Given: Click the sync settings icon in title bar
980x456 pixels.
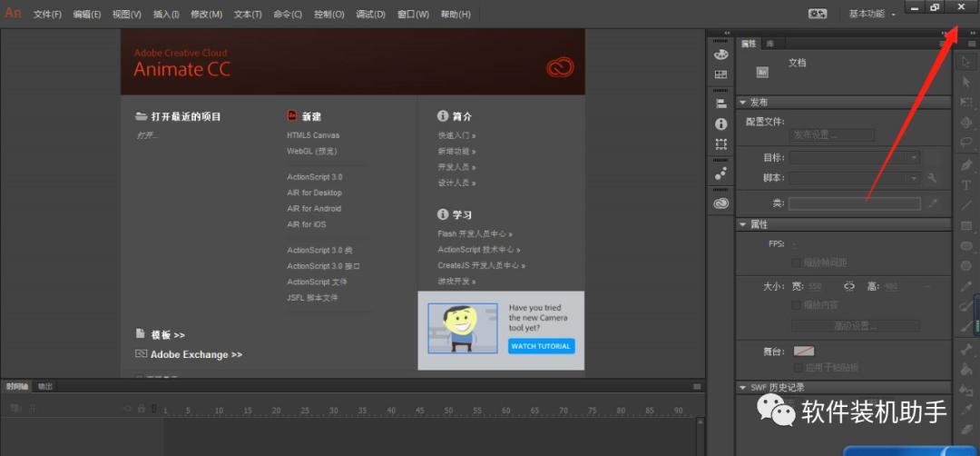Looking at the screenshot, I should [818, 14].
